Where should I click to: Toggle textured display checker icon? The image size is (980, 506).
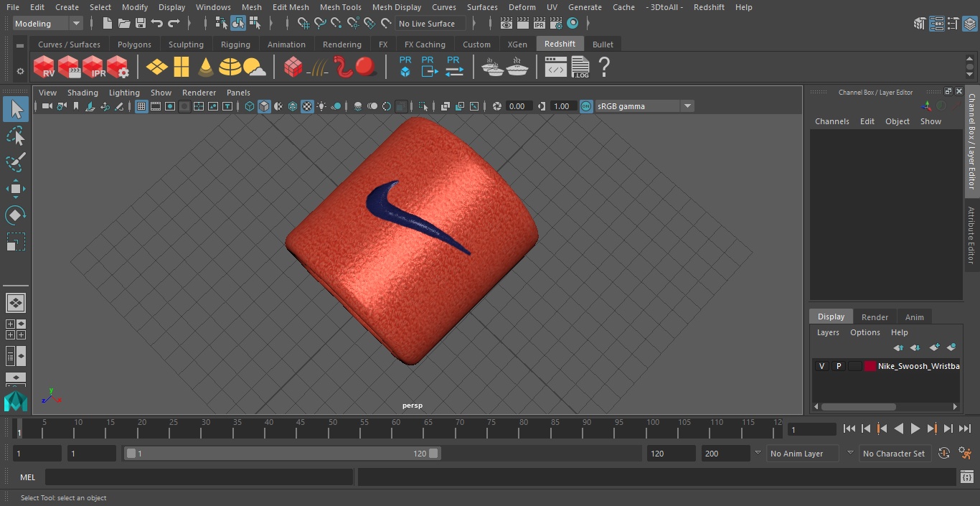(x=307, y=106)
